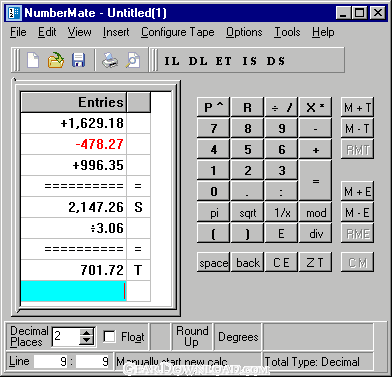392x377 pixels.
Task: Click the close parenthesis key
Action: (x=247, y=233)
